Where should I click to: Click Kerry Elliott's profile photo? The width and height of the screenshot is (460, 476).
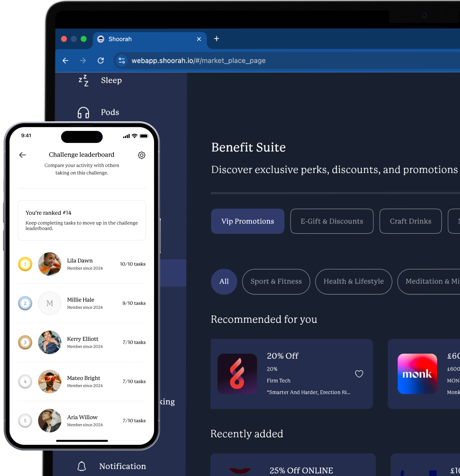tap(50, 342)
